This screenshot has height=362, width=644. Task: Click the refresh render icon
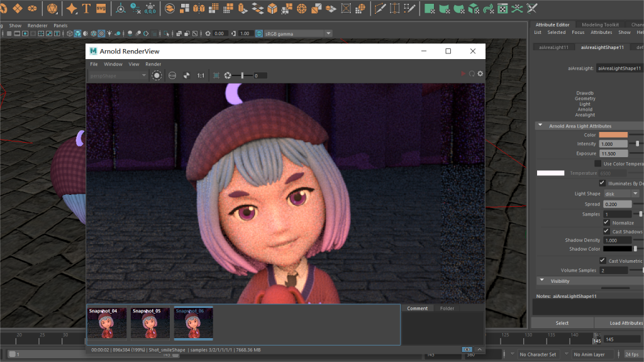tap(472, 74)
